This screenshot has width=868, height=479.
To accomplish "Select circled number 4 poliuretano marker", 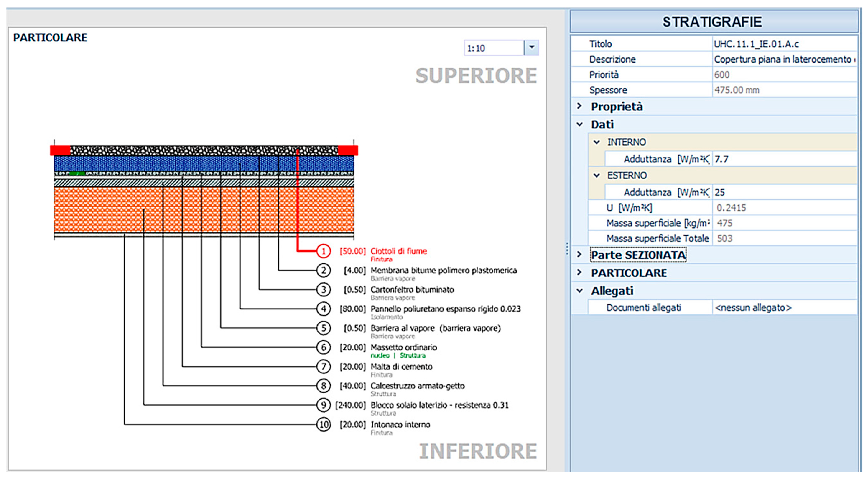I will [323, 309].
